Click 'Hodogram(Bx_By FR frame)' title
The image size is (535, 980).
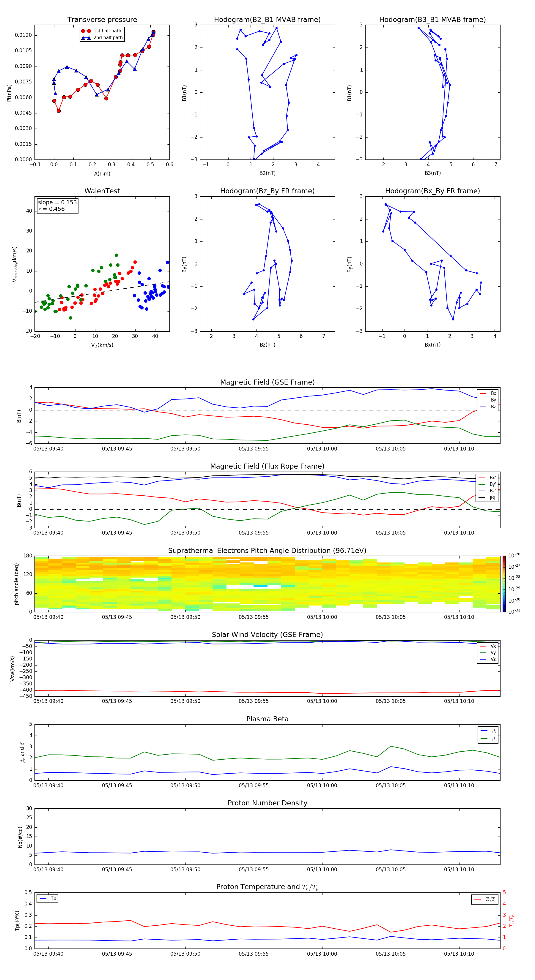click(x=432, y=191)
